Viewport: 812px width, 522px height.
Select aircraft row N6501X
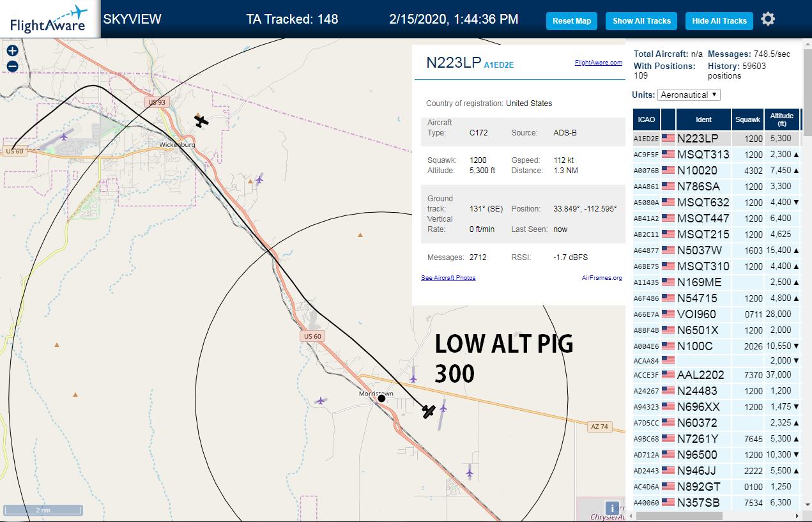pos(716,330)
